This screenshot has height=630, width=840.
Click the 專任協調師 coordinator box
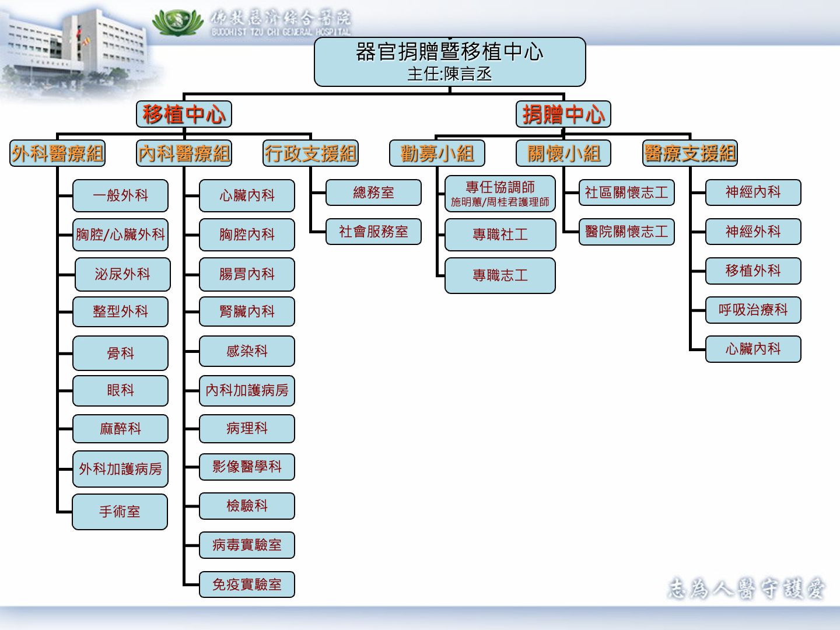(500, 194)
